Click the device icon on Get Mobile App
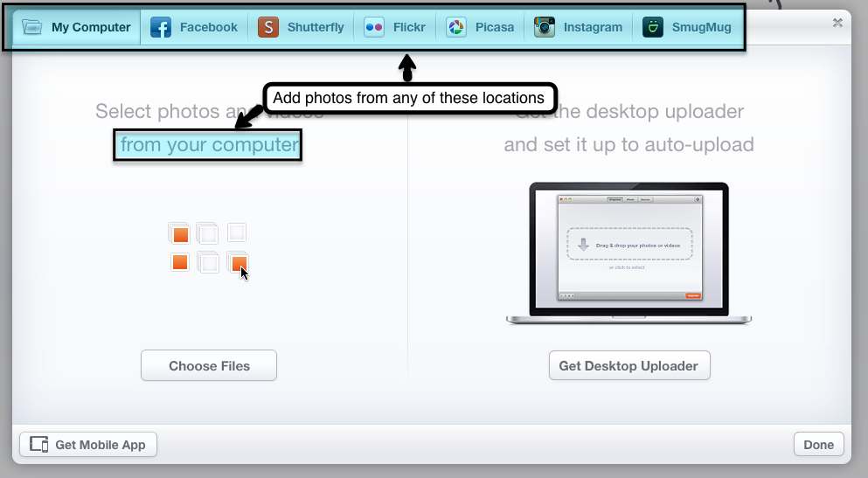The height and width of the screenshot is (478, 868). (39, 445)
